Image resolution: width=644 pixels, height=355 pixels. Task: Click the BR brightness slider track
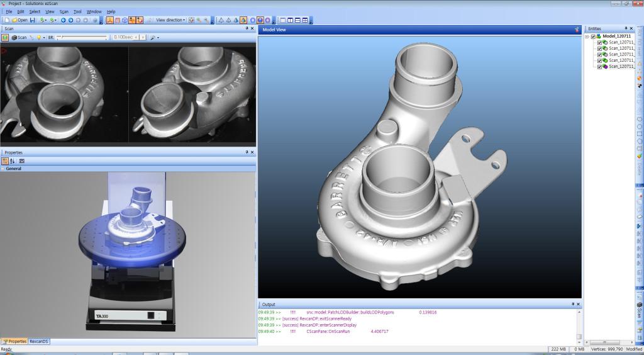click(82, 38)
